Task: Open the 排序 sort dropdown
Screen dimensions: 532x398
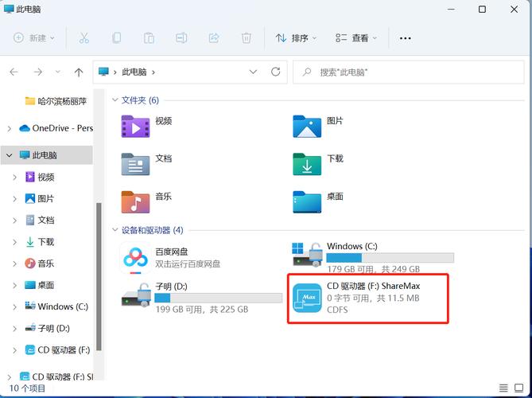Action: 296,38
